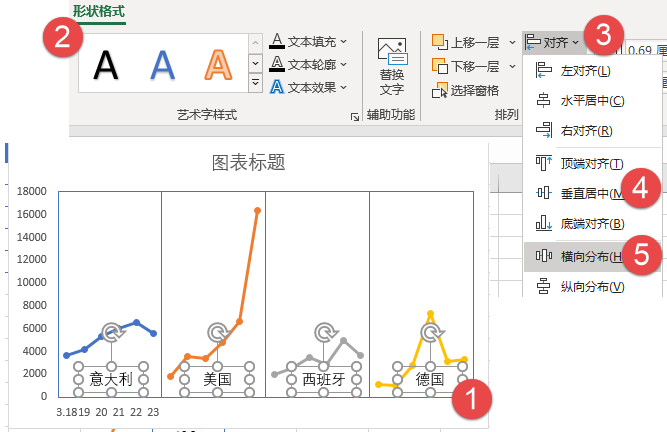
Task: Open the Selection Pane (选择窗格)
Action: coord(465,90)
